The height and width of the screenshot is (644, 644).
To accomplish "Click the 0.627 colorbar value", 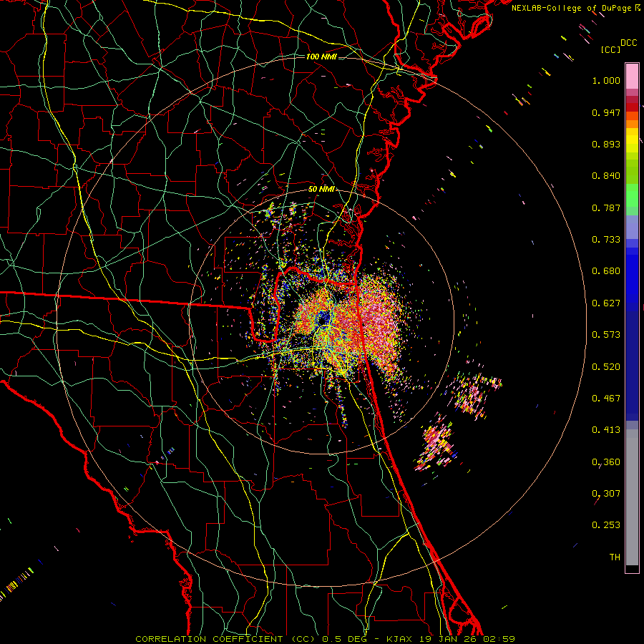I will 606,303.
